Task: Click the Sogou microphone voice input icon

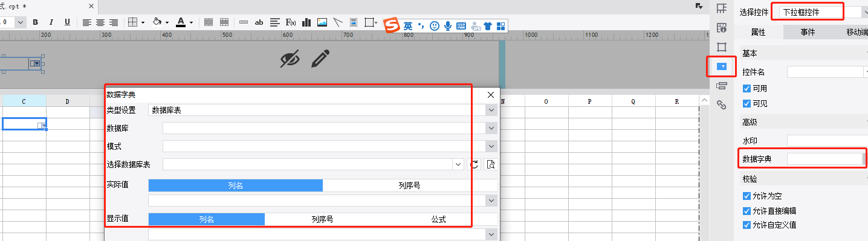Action: [x=448, y=26]
